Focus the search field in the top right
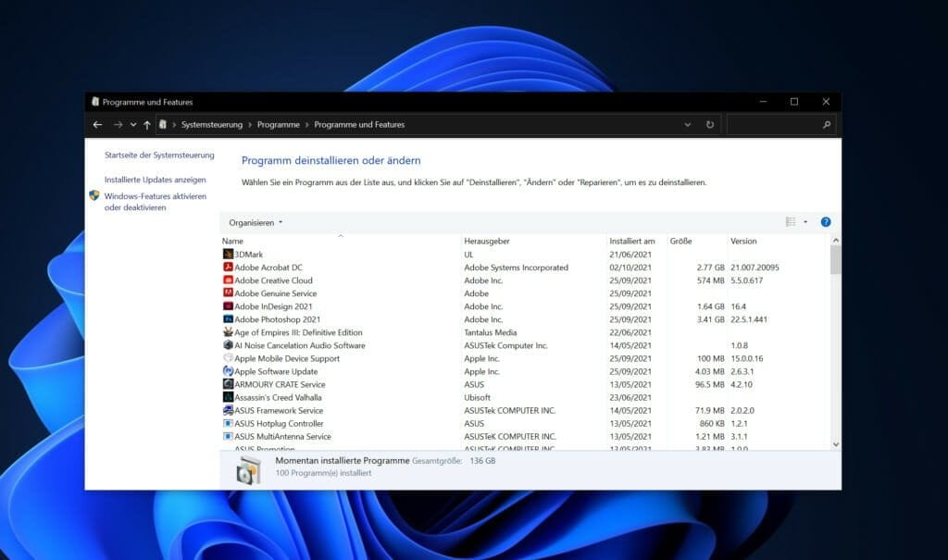 tap(775, 124)
